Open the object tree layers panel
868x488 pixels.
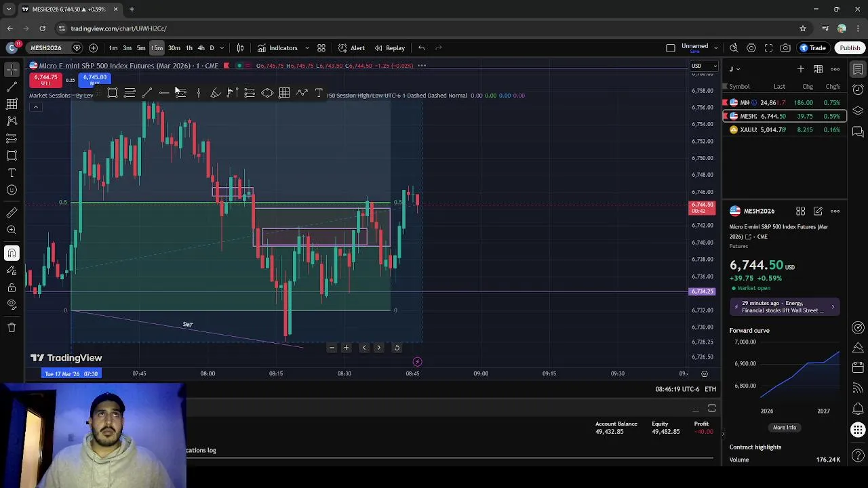(858, 110)
